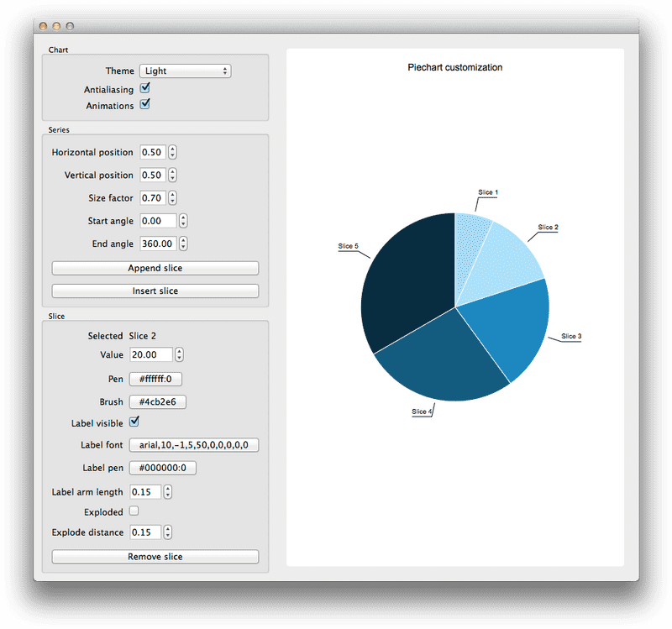672x629 pixels.
Task: Open the Brush color #4cb2e6 button
Action: click(x=156, y=402)
